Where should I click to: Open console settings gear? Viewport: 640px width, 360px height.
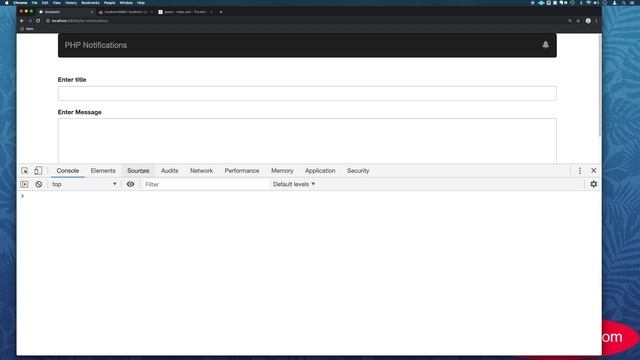[x=593, y=184]
